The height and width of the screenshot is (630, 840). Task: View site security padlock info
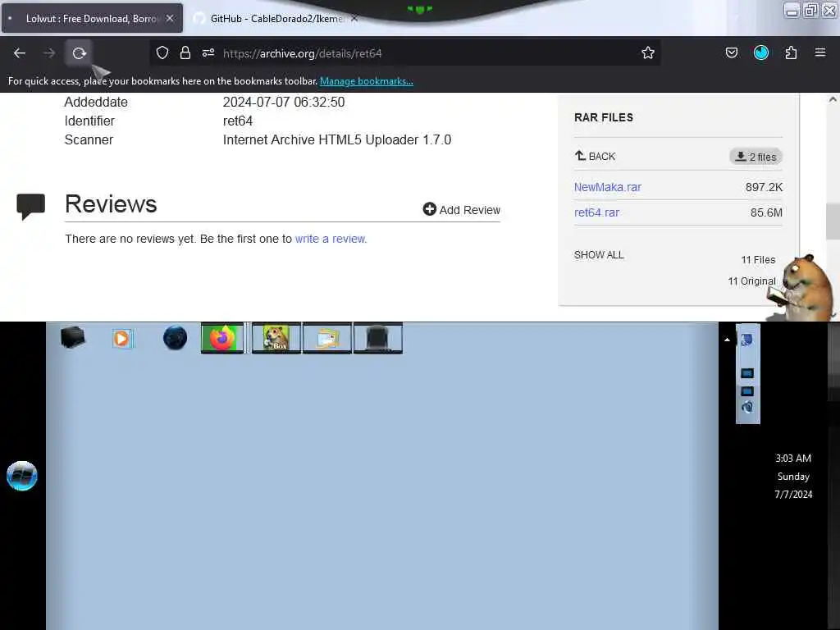pyautogui.click(x=185, y=52)
